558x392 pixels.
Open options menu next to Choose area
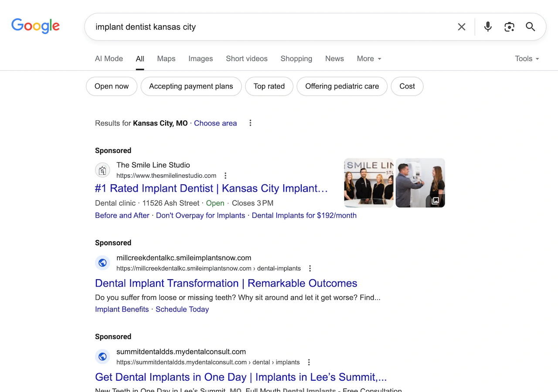[250, 123]
